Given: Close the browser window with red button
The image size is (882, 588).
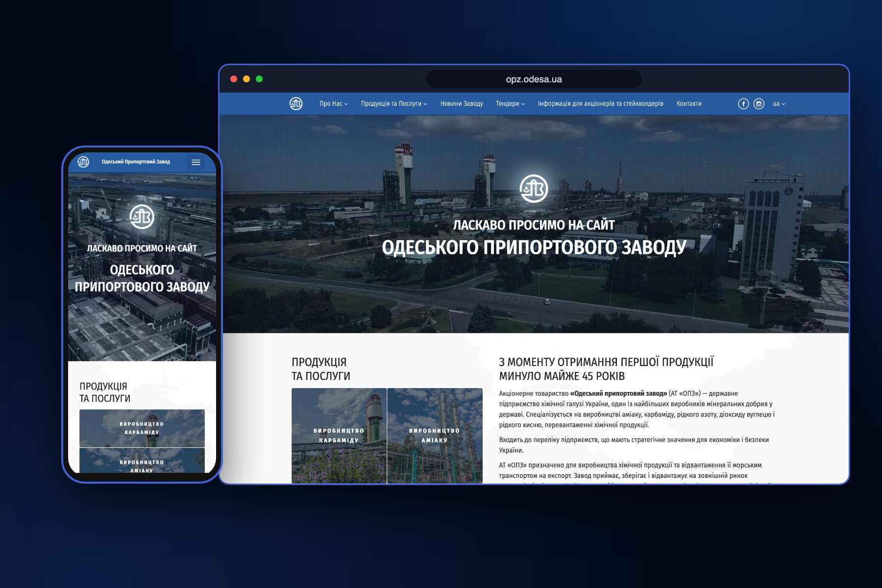Looking at the screenshot, I should pyautogui.click(x=234, y=79).
